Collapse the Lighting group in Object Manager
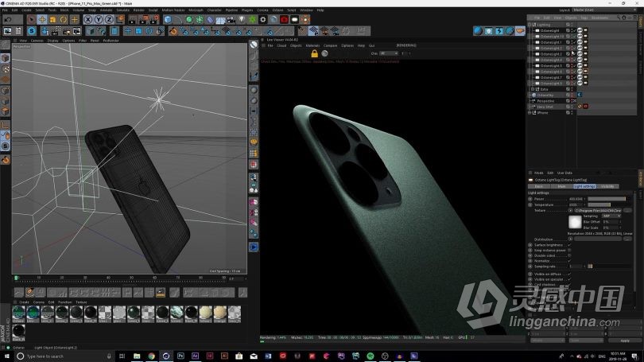Viewport: 644px width, 362px height. tap(530, 25)
